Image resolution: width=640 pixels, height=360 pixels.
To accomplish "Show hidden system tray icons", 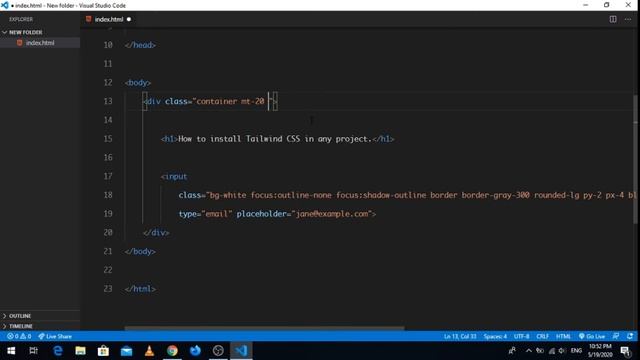I will (x=529, y=351).
